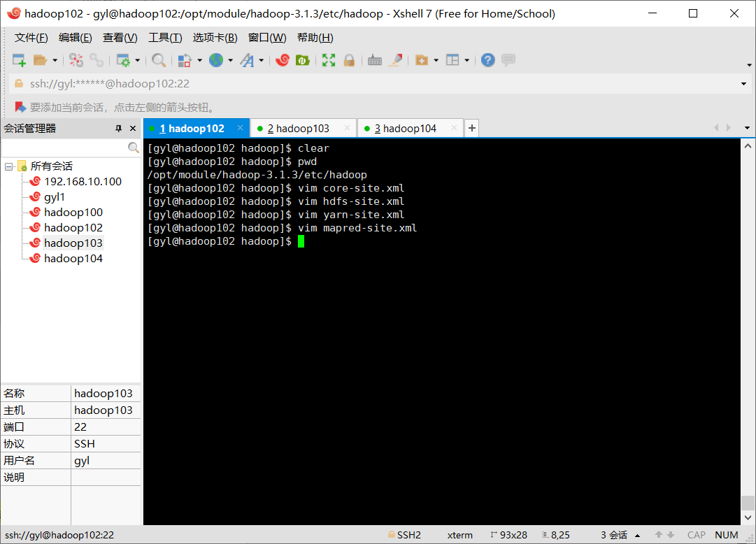
Task: Select the 192.168.10.100 session
Action: point(83,182)
